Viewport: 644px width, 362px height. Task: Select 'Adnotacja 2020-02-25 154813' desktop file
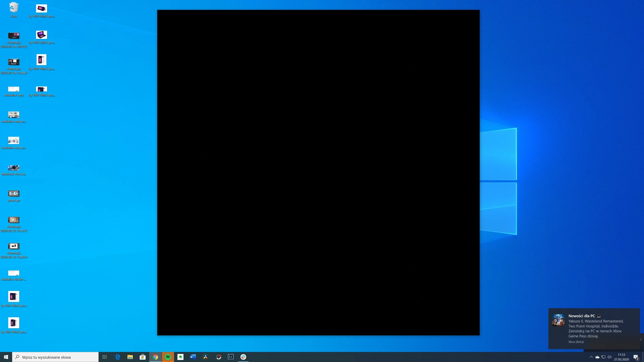click(x=14, y=251)
